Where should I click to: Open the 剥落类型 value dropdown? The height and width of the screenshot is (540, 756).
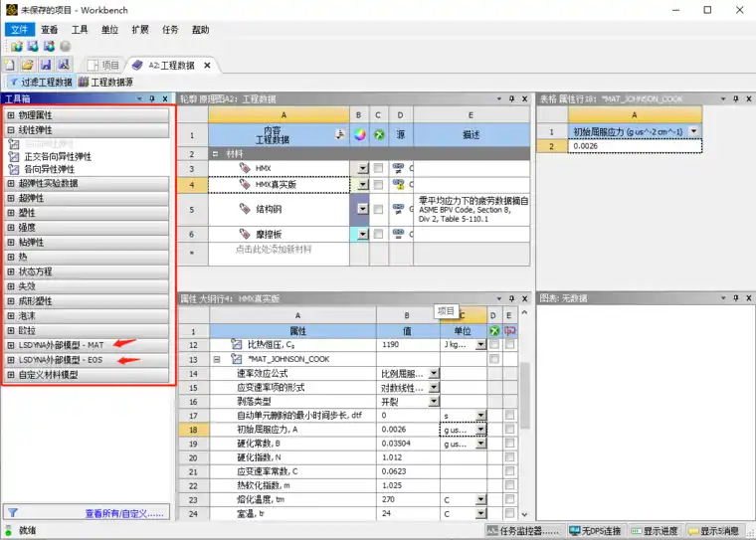coord(433,402)
